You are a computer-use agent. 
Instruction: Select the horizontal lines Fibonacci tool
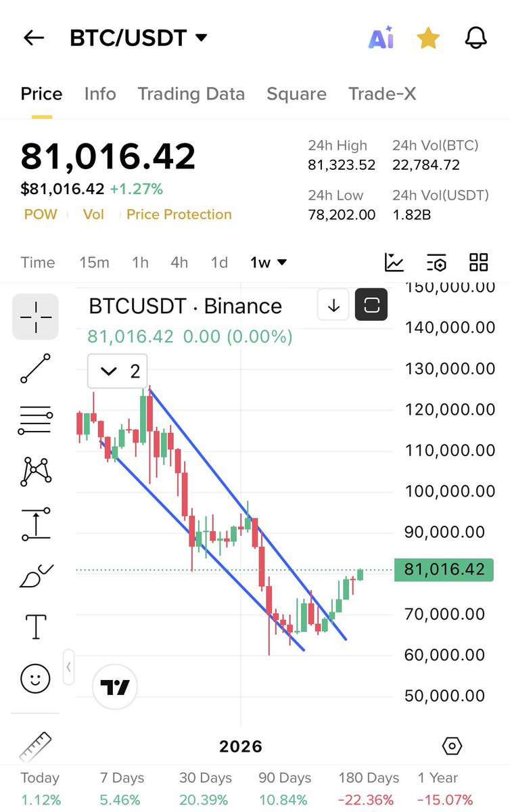point(35,420)
